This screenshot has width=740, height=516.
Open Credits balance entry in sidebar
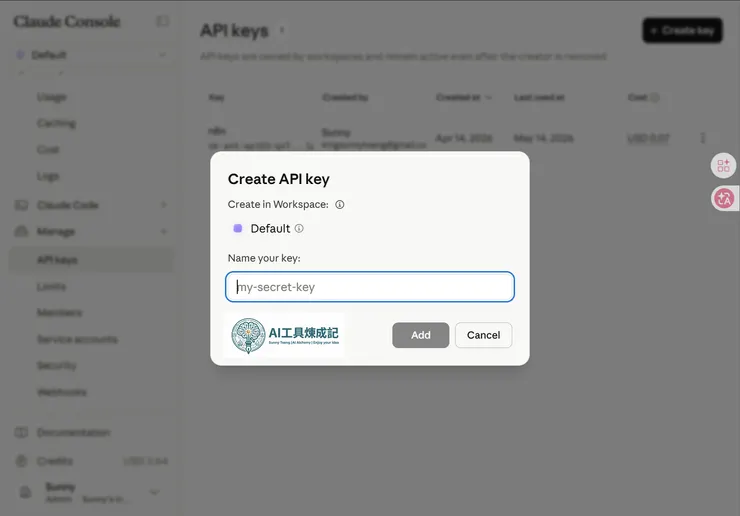coord(91,461)
